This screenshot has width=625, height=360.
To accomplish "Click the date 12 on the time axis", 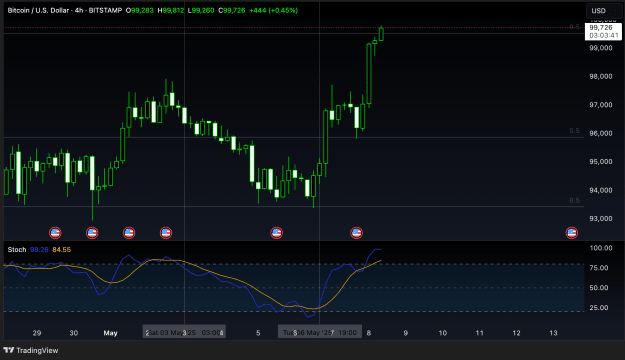I will [x=516, y=333].
